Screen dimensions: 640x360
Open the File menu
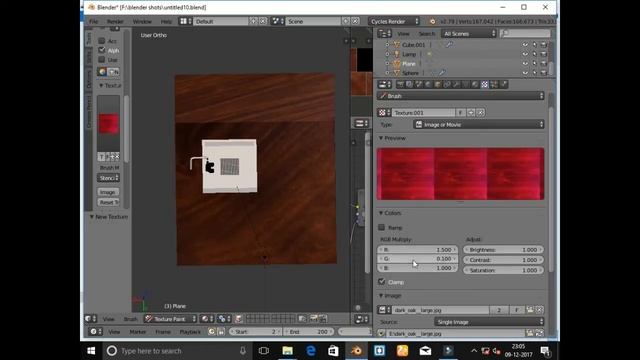(x=93, y=21)
